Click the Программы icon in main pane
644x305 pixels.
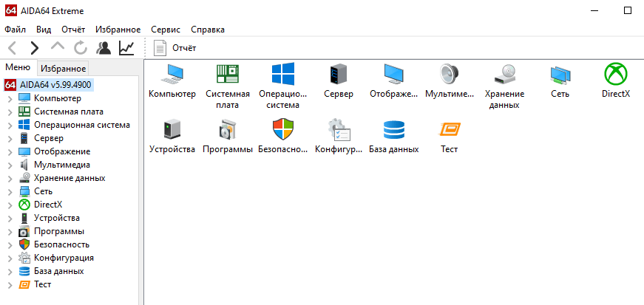pyautogui.click(x=228, y=130)
